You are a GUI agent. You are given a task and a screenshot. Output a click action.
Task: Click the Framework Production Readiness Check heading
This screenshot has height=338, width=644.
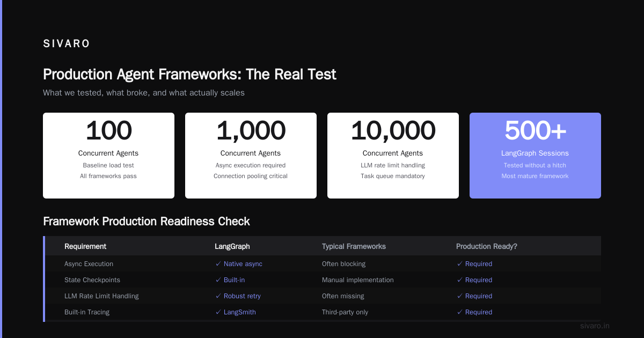coord(147,222)
